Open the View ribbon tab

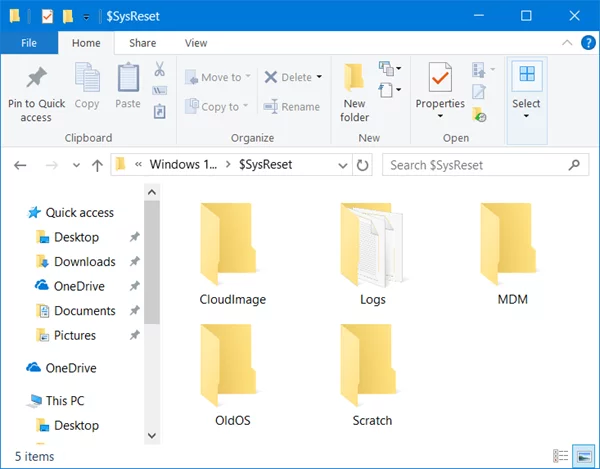tap(196, 43)
